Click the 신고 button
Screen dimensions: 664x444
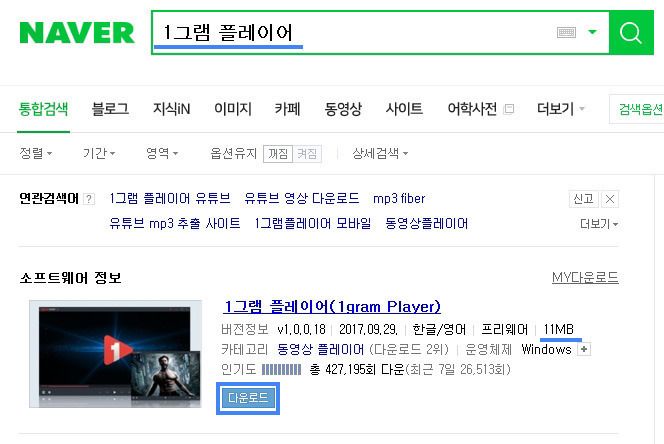(x=583, y=199)
